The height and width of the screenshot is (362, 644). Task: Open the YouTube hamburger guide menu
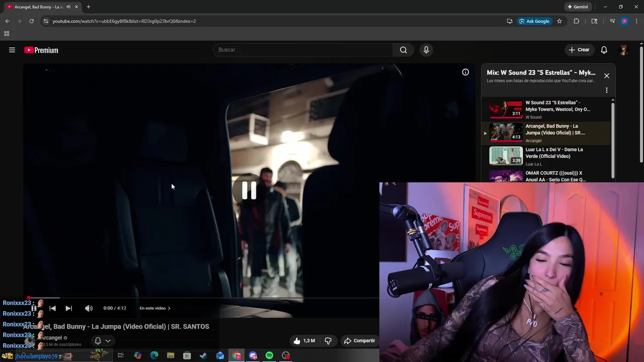pos(12,50)
